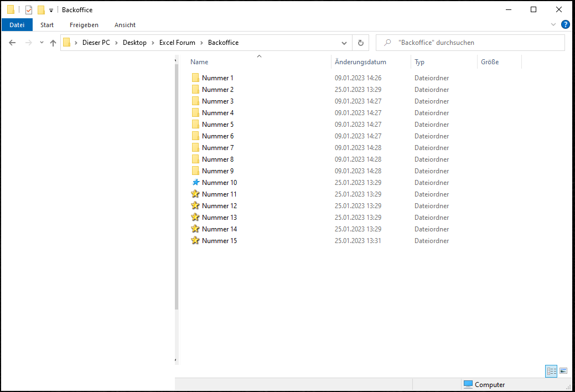The width and height of the screenshot is (575, 392).
Task: Click the folder icon of Nummer 5
Action: pos(195,125)
